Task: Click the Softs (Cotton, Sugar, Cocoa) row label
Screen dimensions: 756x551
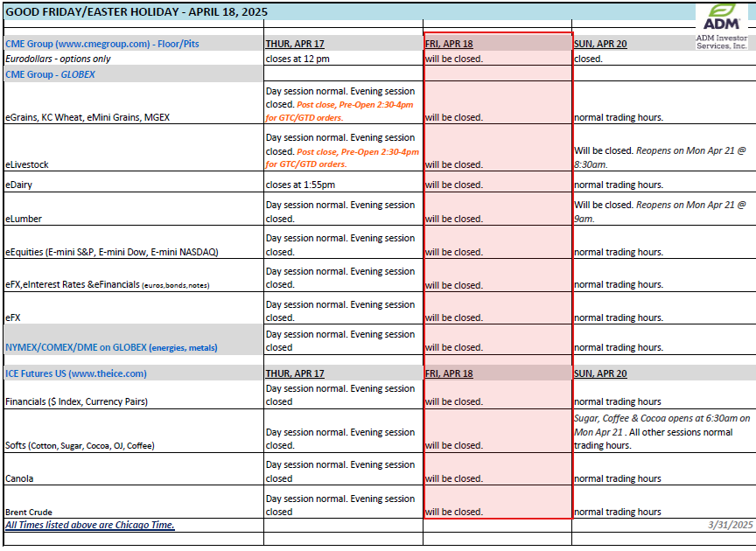Action: pyautogui.click(x=80, y=445)
